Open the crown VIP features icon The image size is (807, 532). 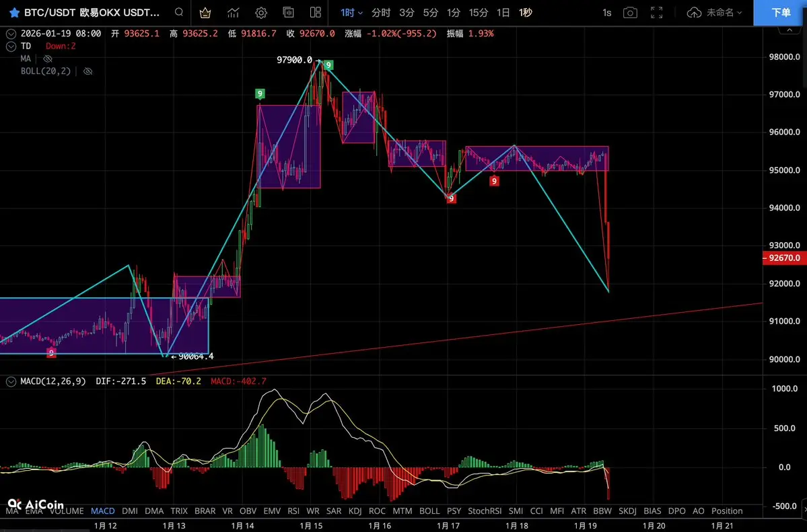coord(205,12)
